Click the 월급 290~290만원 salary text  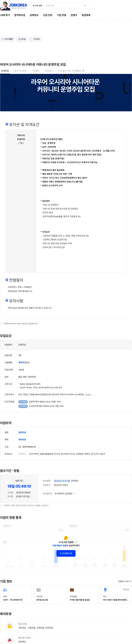coord(27,377)
